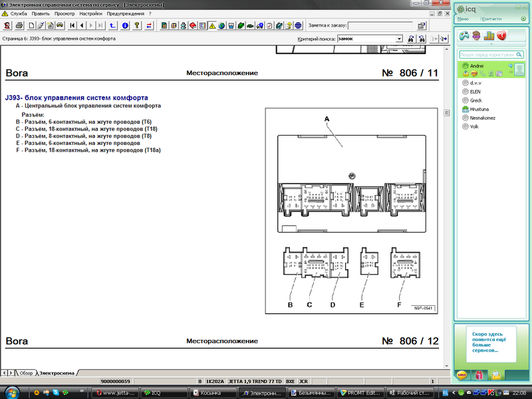Image resolution: width=532 pixels, height=399 pixels.
Task: Expand Andrei contact double-chevron
Action: point(511,72)
